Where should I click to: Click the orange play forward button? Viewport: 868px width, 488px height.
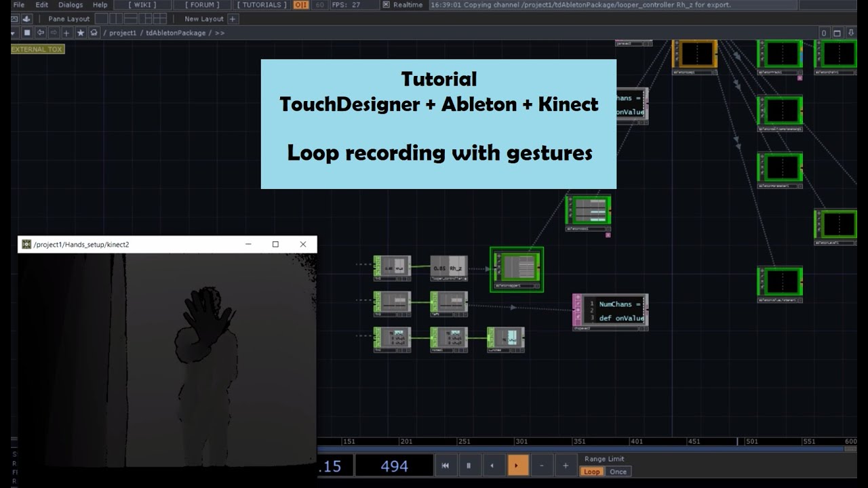(517, 466)
